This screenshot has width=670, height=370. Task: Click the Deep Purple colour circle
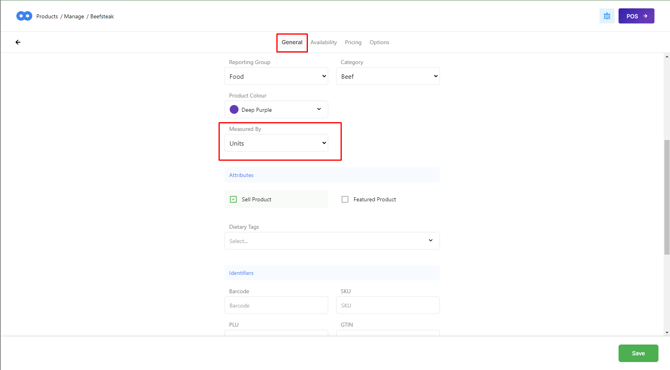click(234, 109)
